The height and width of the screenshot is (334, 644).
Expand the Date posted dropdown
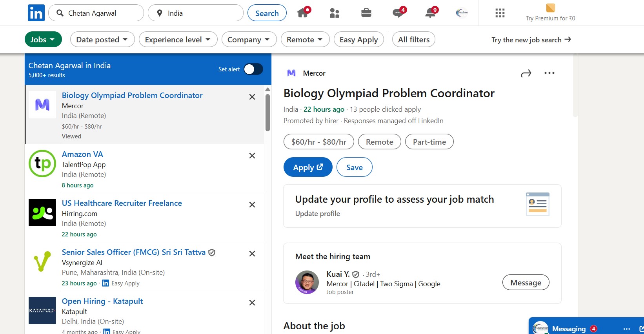tap(102, 40)
